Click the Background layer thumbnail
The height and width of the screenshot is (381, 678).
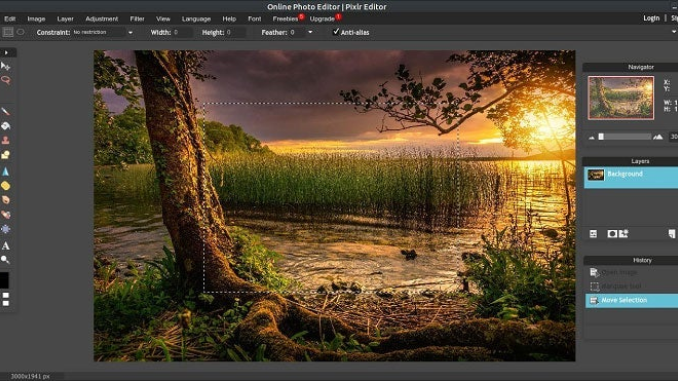click(x=595, y=175)
